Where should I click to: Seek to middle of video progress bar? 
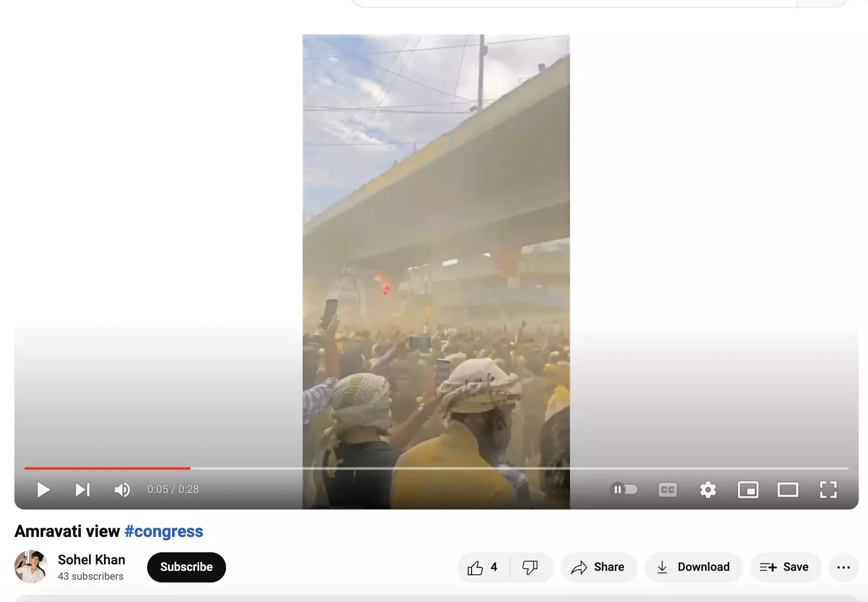436,468
